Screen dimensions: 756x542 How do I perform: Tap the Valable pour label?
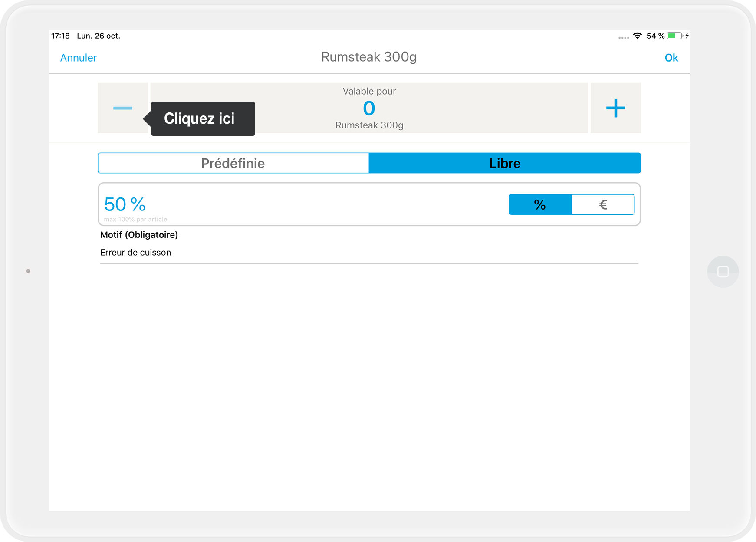tap(369, 91)
